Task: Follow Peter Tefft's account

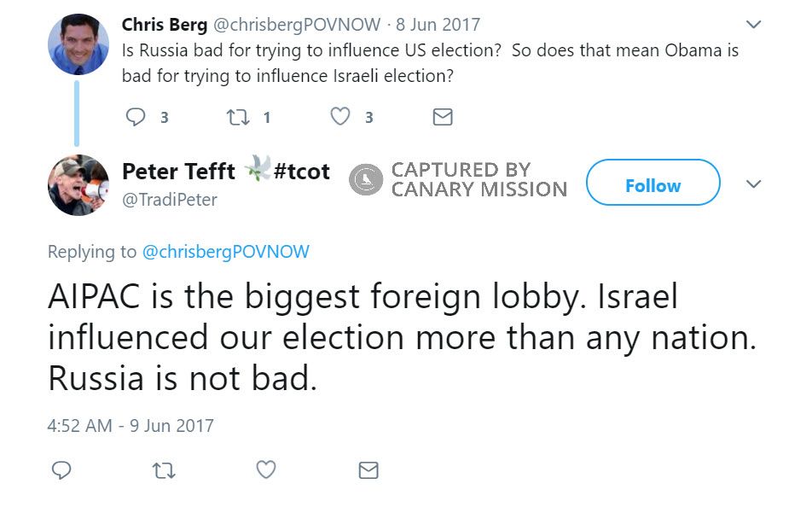Action: pos(652,185)
